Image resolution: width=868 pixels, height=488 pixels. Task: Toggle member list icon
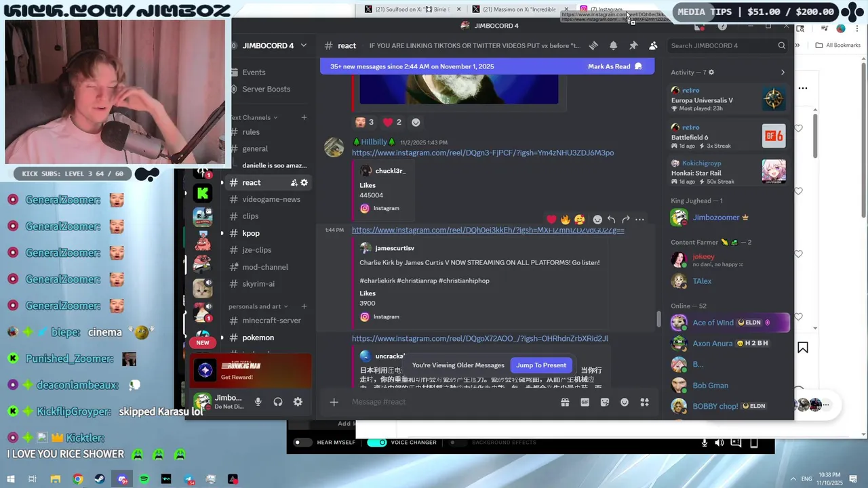click(x=653, y=45)
